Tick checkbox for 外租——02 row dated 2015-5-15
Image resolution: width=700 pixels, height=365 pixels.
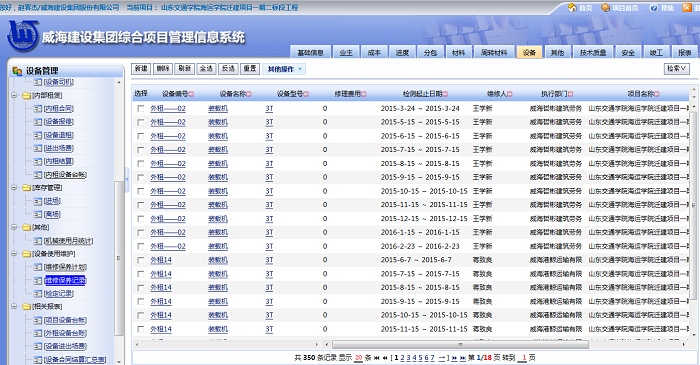[141, 122]
